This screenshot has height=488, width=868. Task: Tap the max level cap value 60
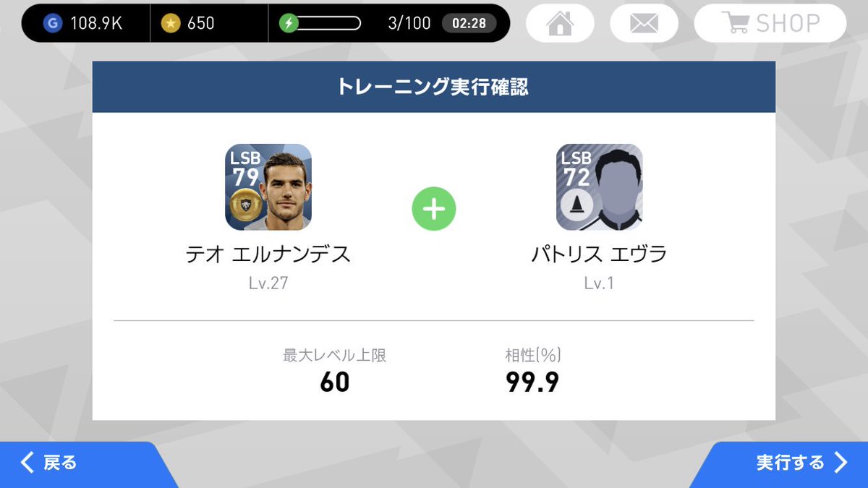pyautogui.click(x=334, y=382)
